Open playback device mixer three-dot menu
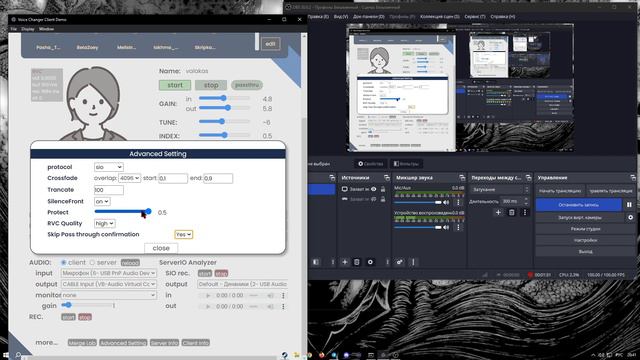 tap(458, 227)
